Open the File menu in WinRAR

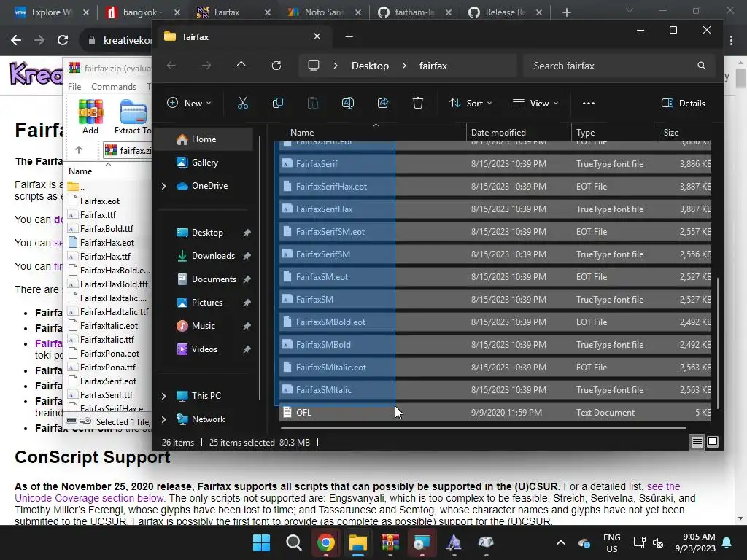(74, 86)
